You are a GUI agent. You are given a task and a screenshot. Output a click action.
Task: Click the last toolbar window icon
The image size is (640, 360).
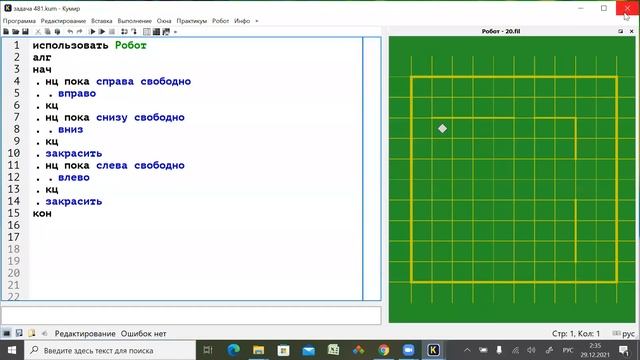point(166,31)
